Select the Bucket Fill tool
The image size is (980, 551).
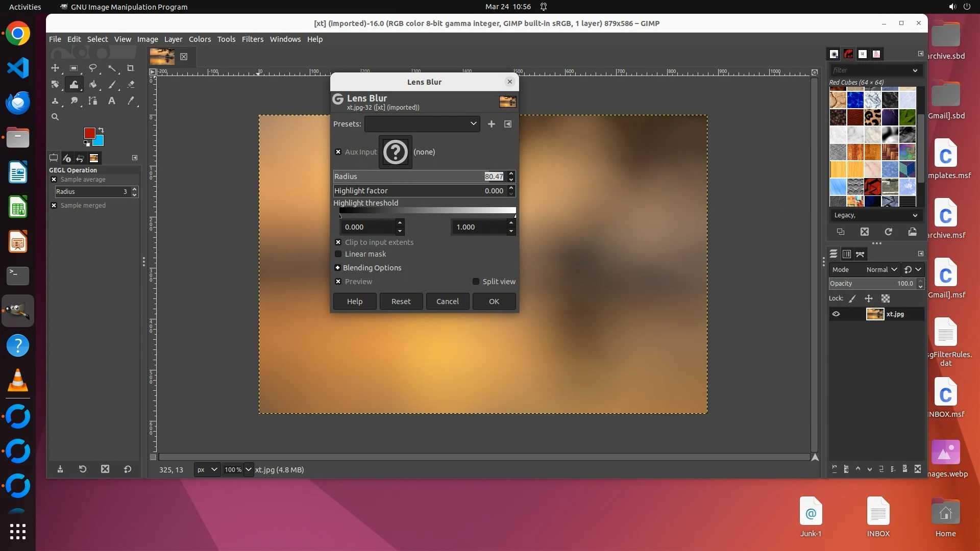click(x=92, y=84)
